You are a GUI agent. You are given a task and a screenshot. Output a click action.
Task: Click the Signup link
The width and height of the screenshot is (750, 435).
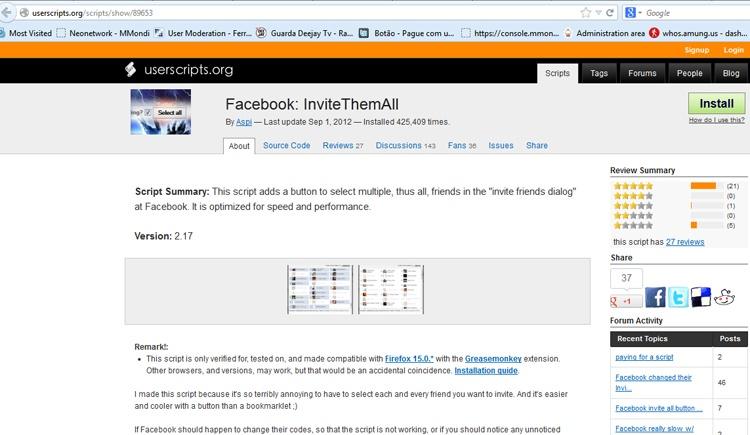click(x=696, y=50)
